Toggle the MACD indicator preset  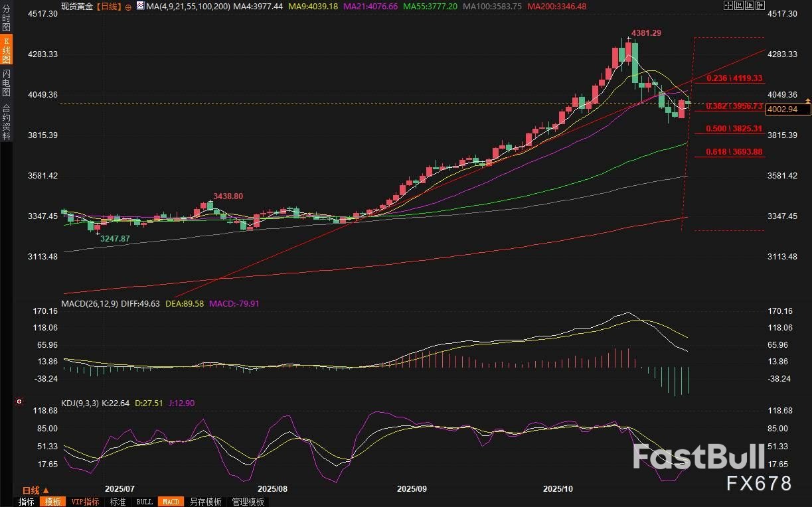click(171, 502)
